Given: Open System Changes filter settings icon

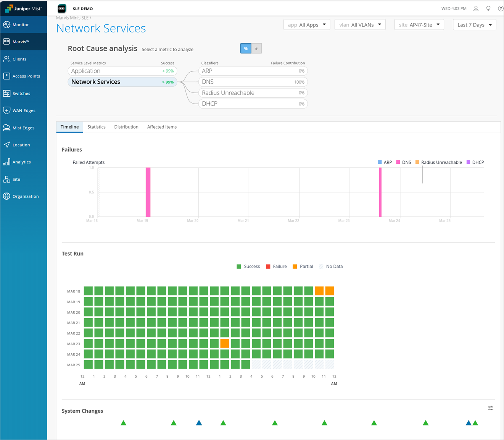Looking at the screenshot, I should [x=490, y=408].
